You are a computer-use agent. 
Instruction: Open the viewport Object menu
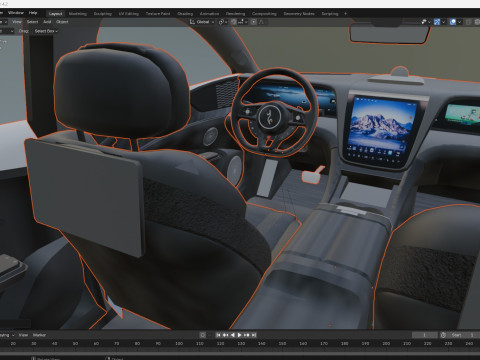point(62,22)
